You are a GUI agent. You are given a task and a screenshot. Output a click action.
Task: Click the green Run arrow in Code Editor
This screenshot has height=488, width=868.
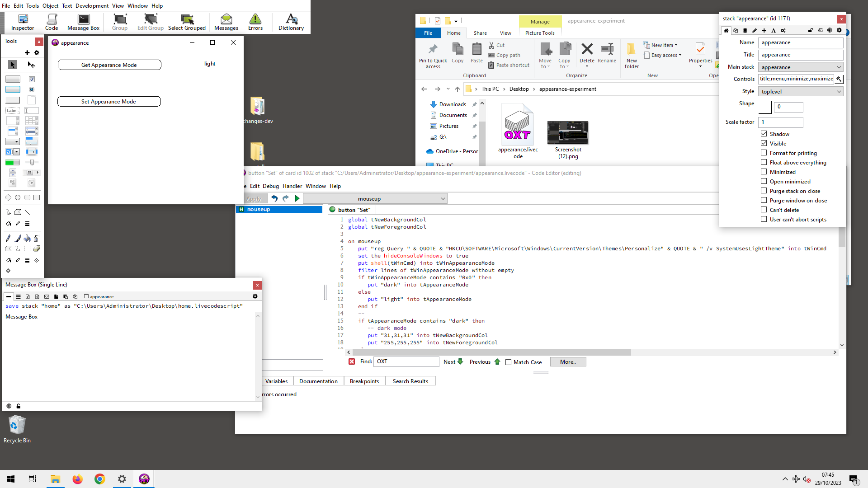[x=297, y=198]
